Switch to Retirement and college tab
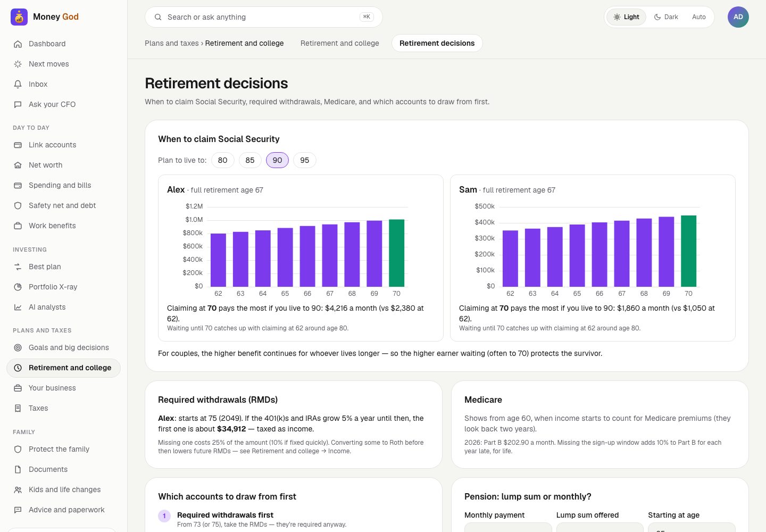Screen dimensions: 766x532 tap(340, 43)
